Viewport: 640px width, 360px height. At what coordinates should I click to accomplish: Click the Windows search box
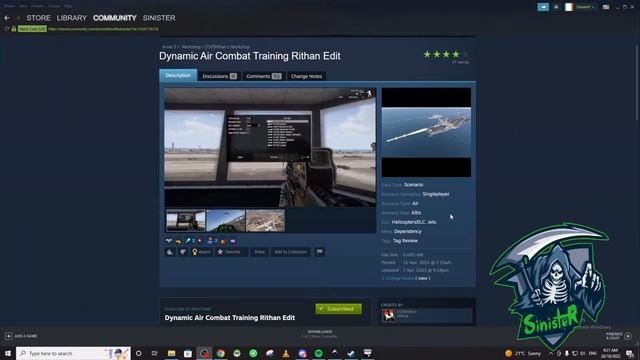[x=73, y=353]
